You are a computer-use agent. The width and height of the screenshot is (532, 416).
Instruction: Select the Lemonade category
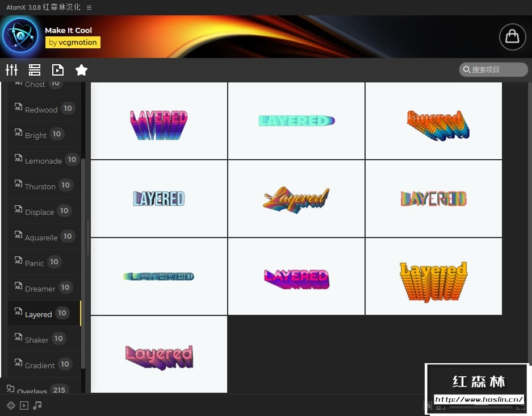44,160
